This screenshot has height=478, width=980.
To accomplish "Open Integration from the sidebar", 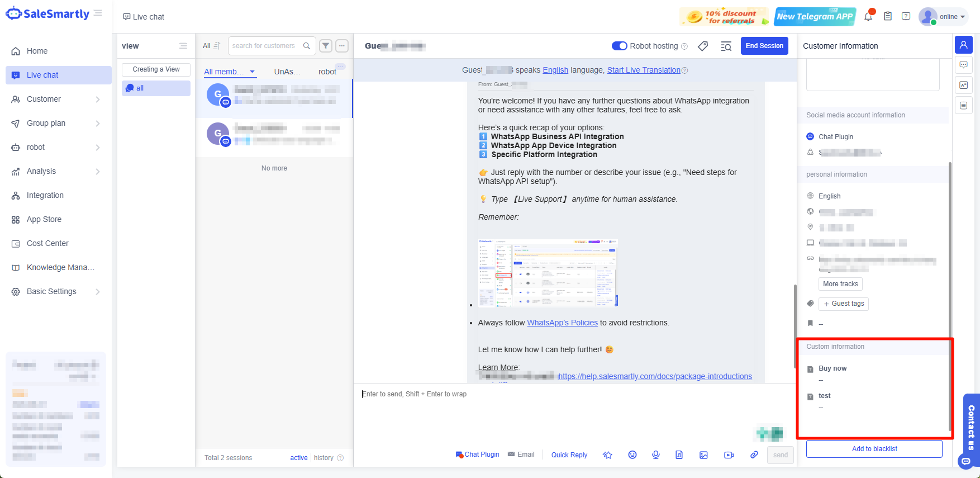I will point(45,195).
